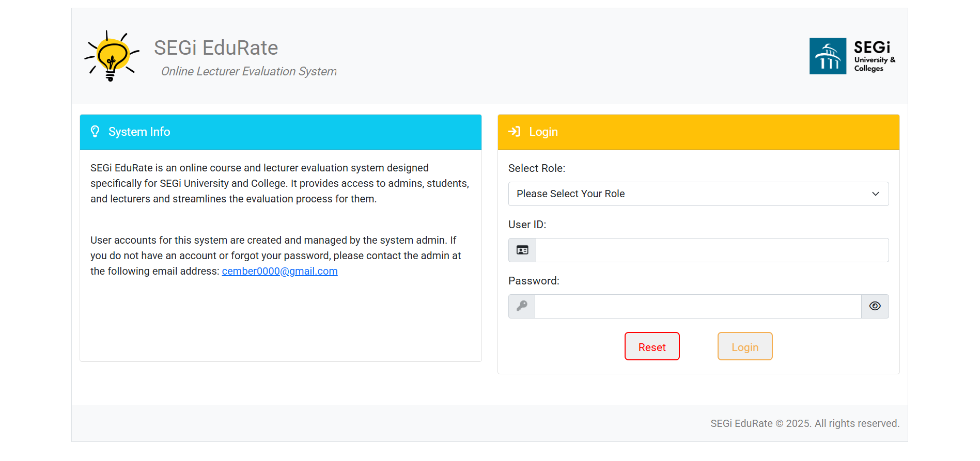Viewport: 980px width, 461px height.
Task: Click the 'Password:' field label
Action: pos(534,281)
